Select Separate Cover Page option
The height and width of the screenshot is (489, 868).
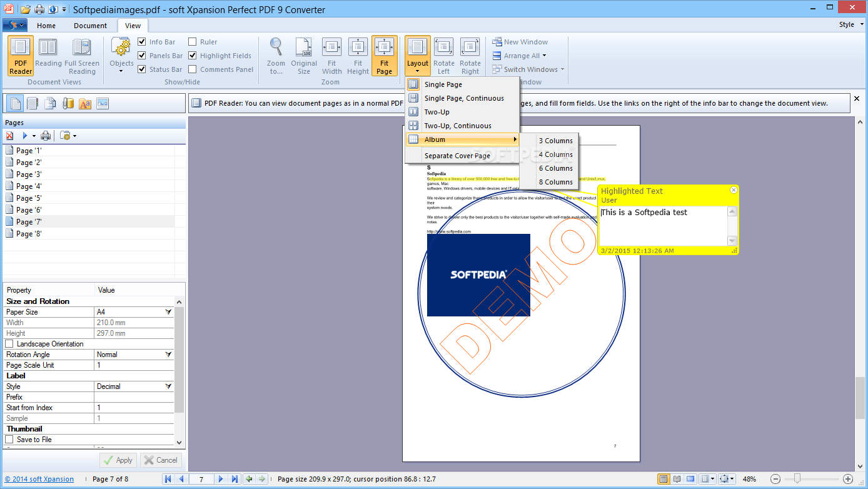pyautogui.click(x=462, y=156)
